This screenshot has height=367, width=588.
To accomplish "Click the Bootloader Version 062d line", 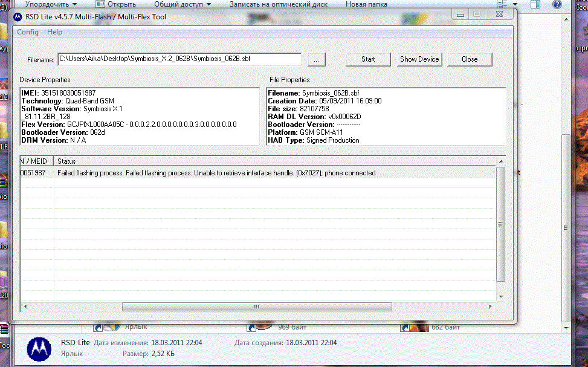I will pos(63,132).
